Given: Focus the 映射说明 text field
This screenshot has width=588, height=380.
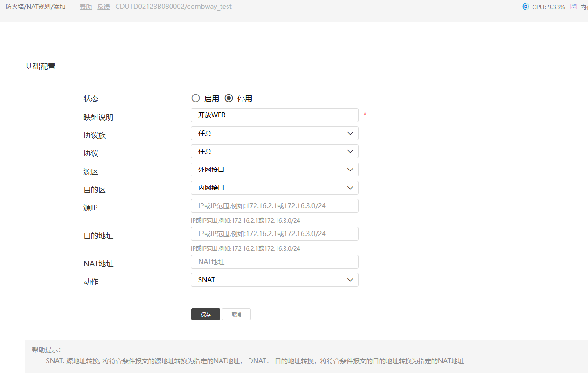Looking at the screenshot, I should click(274, 115).
